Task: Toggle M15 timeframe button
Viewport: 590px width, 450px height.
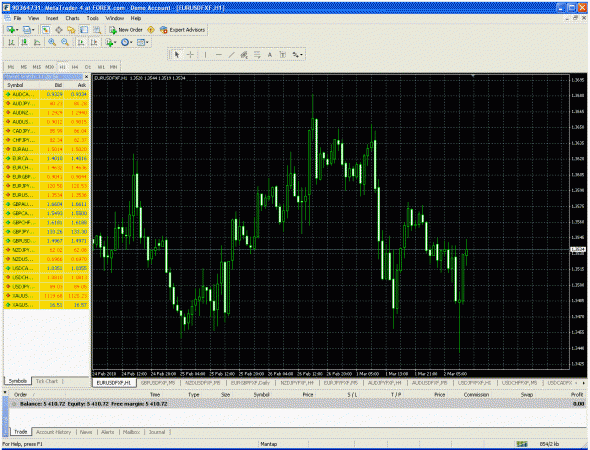Action: pyautogui.click(x=36, y=67)
